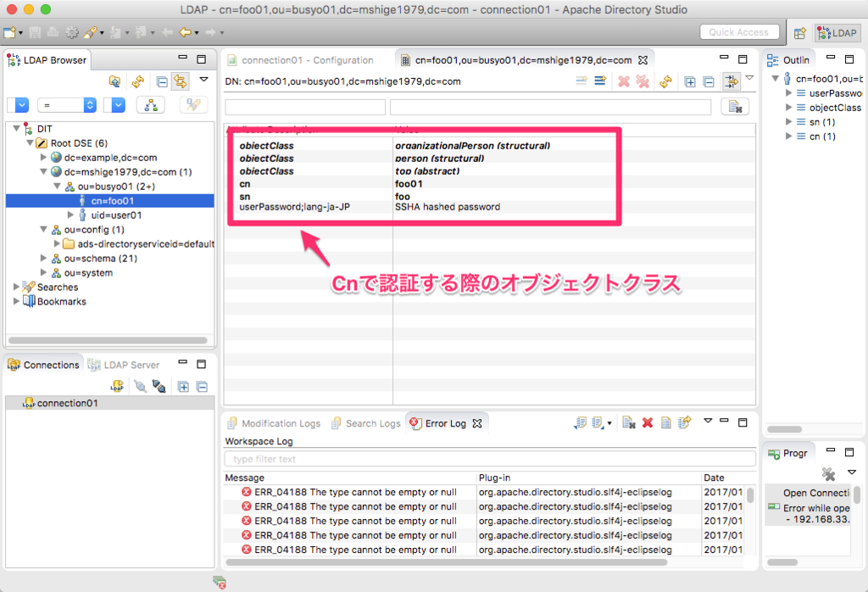
Task: Click Remove All Finished Operations in Progress view
Action: [x=828, y=474]
